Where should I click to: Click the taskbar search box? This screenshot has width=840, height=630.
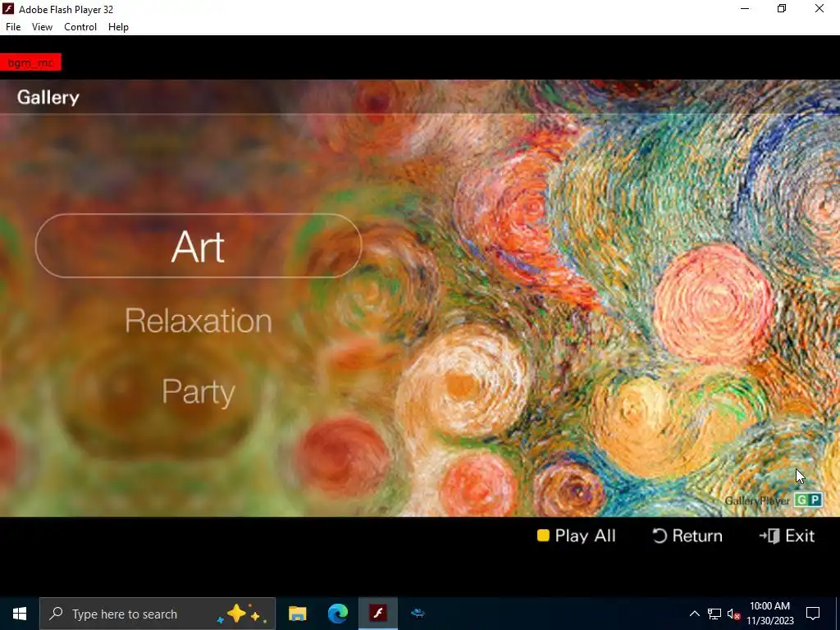click(157, 614)
